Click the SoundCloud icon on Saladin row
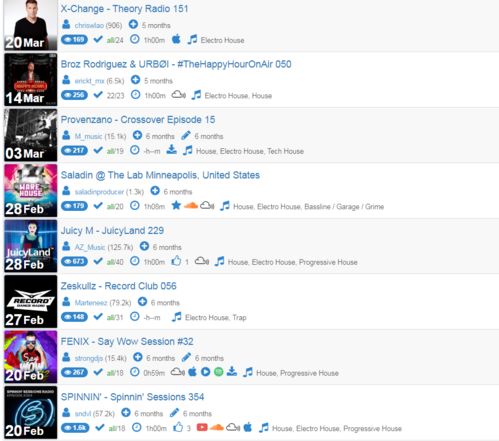The height and width of the screenshot is (441, 499). [191, 206]
